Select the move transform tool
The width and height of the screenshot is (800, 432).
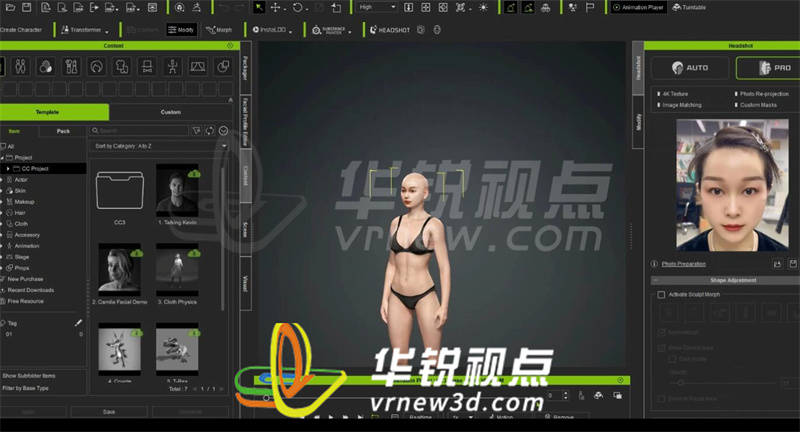pyautogui.click(x=274, y=7)
